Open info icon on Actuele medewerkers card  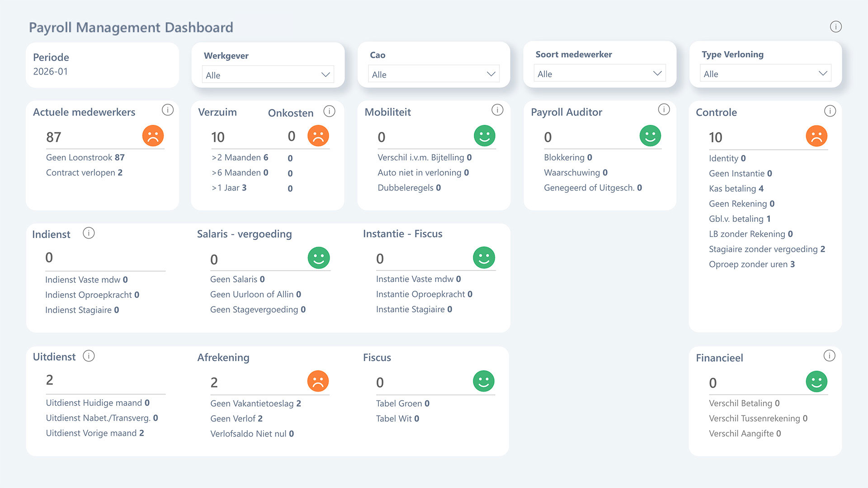pos(168,110)
